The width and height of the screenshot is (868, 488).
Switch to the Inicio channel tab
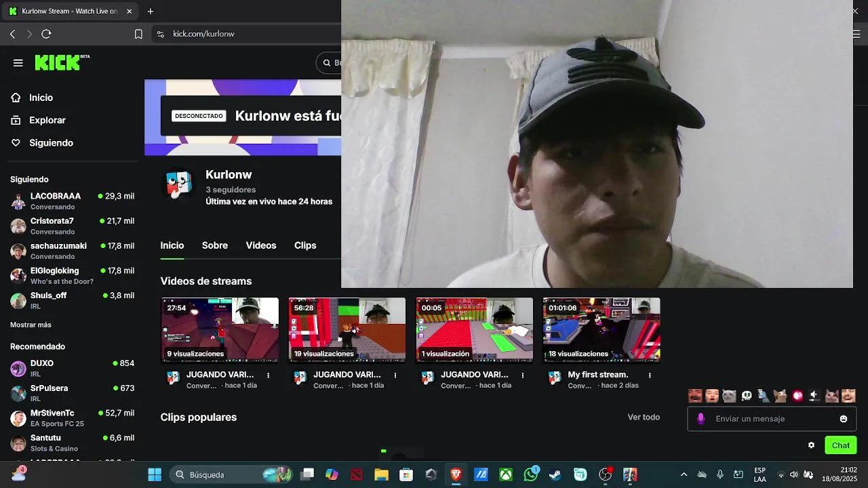(172, 245)
